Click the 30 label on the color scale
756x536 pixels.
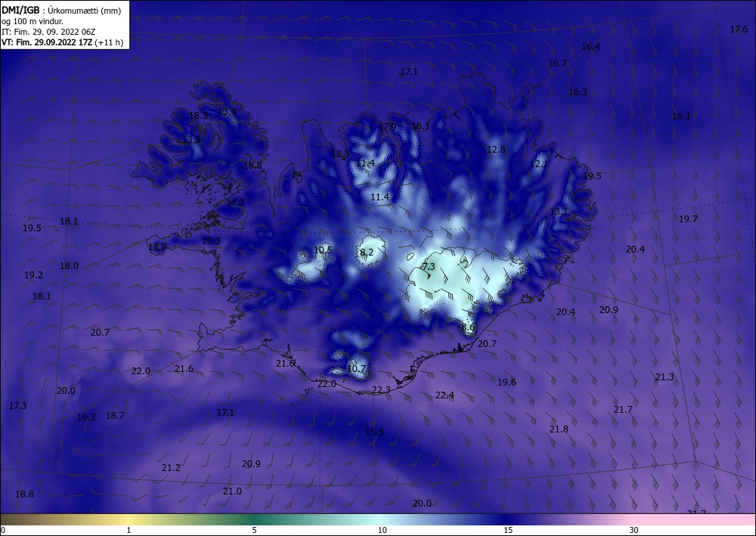pos(634,530)
